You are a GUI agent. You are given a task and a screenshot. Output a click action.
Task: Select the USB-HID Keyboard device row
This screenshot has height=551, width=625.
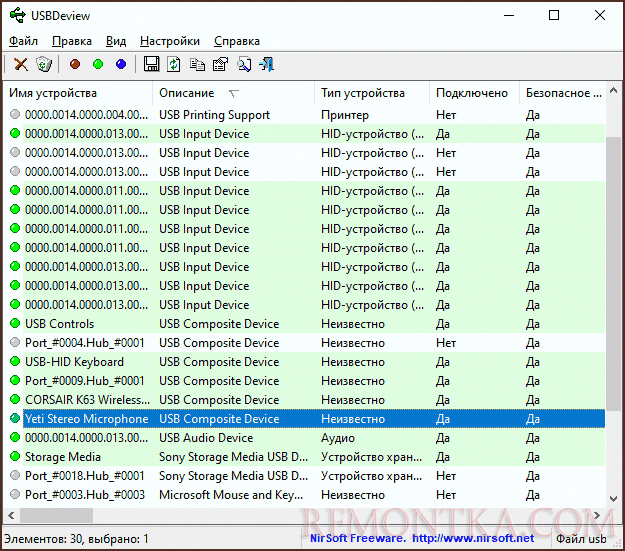(x=74, y=362)
